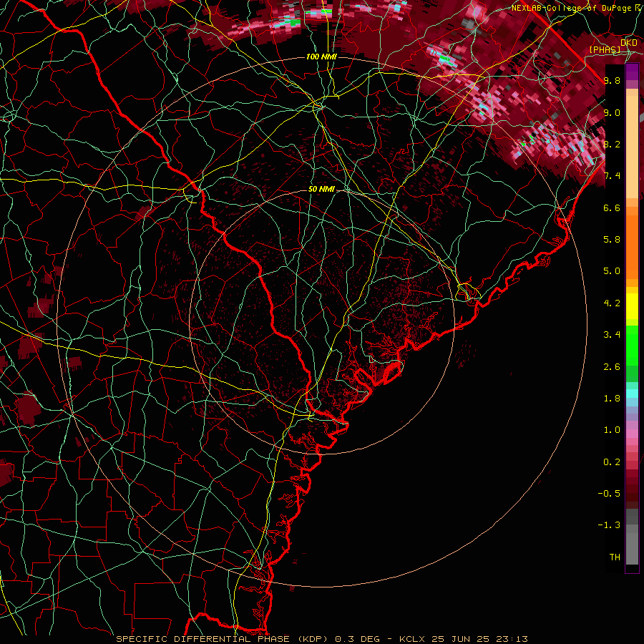Click the "NEXLAB-College of DuPage" credit text
The width and height of the screenshot is (644, 644).
tap(572, 8)
